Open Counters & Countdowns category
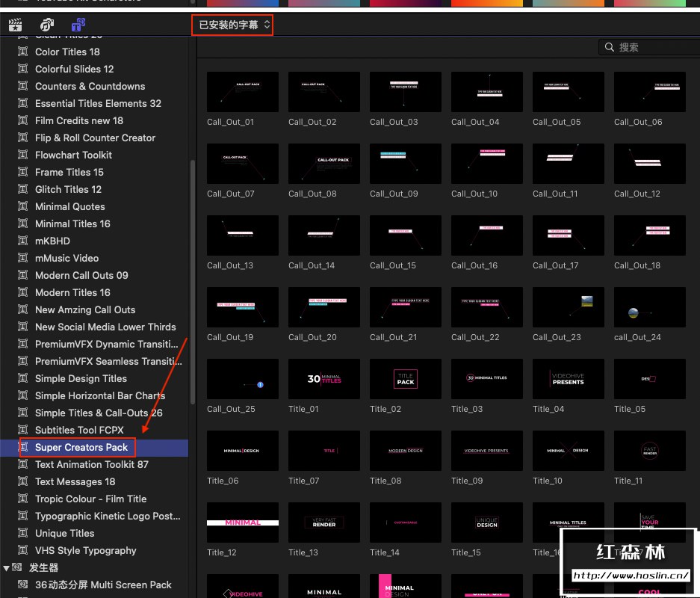 click(x=90, y=86)
